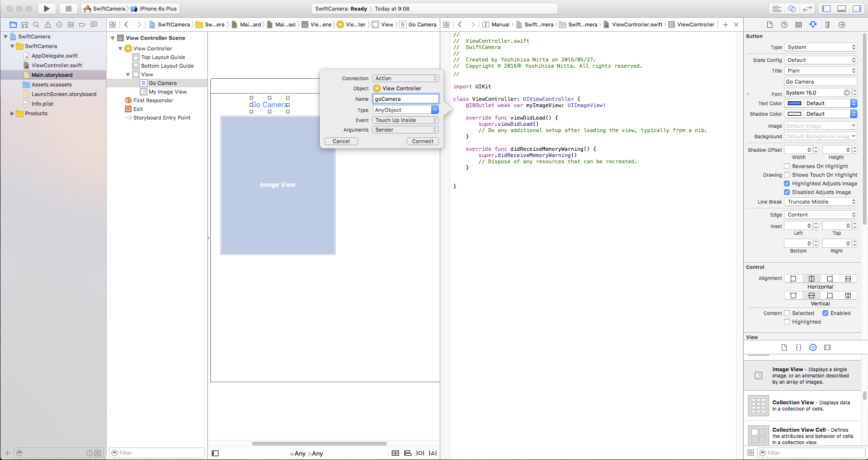The image size is (868, 460).
Task: Select My Image View in outline
Action: (168, 92)
